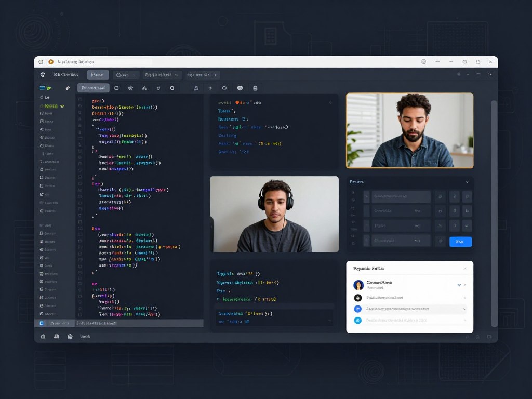
Task: Collapse the panel using its header chevron
Action: click(467, 182)
